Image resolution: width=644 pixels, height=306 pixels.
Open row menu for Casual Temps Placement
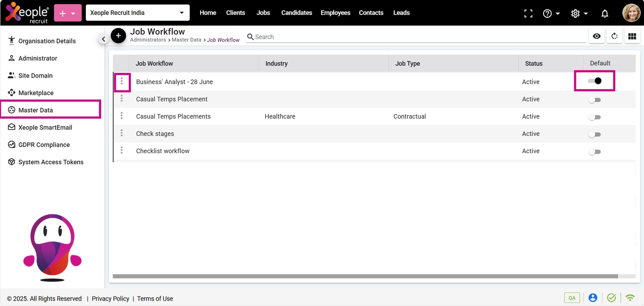pos(122,99)
